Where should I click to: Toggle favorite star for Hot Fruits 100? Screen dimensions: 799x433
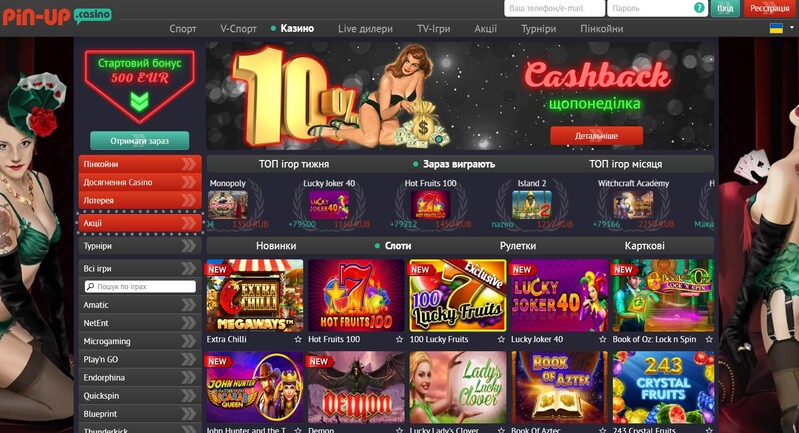point(399,339)
